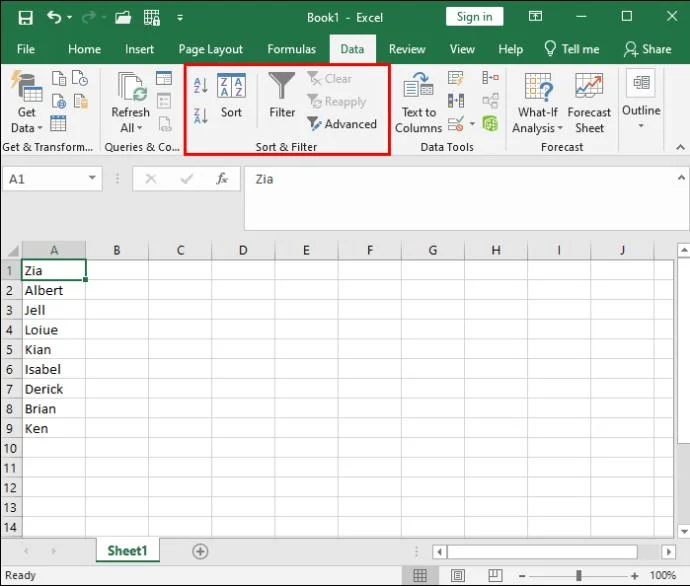Switch to Page Break Preview in status bar
This screenshot has width=690, height=586.
tap(495, 575)
